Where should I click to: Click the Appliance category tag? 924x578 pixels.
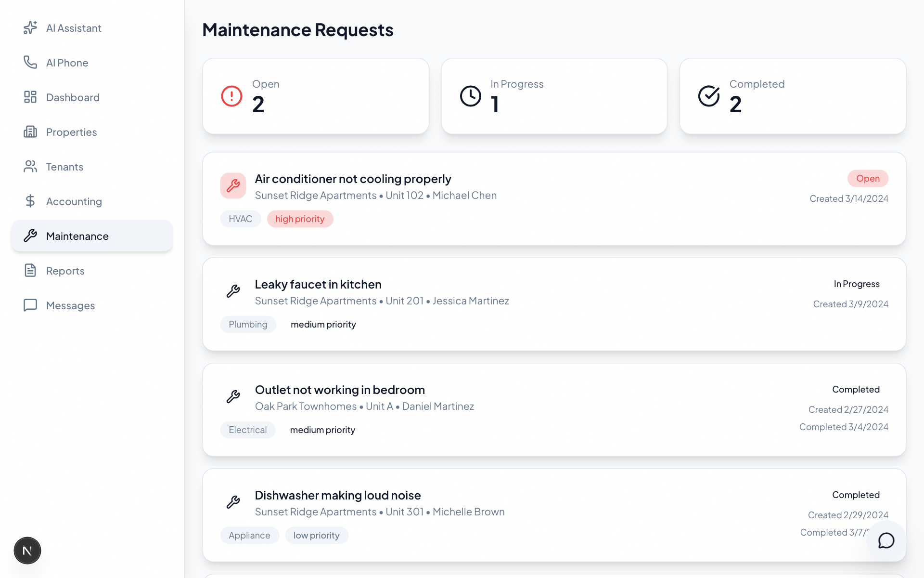point(249,536)
